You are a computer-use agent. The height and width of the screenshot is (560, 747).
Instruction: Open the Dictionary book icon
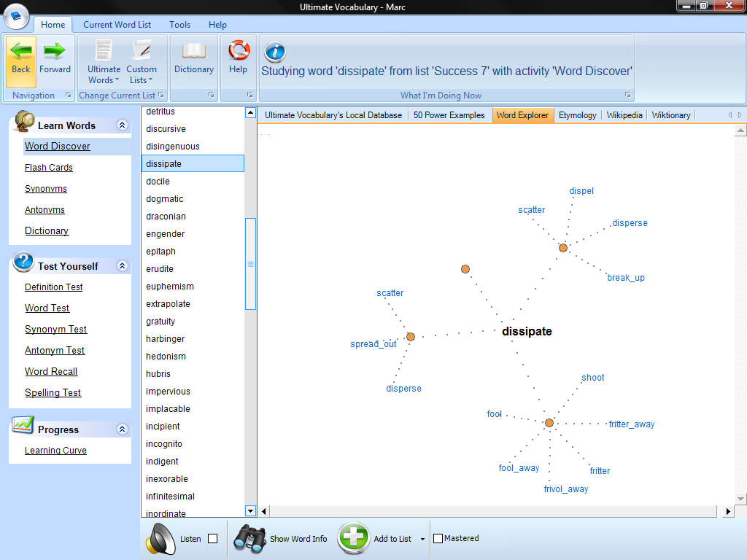click(x=194, y=50)
